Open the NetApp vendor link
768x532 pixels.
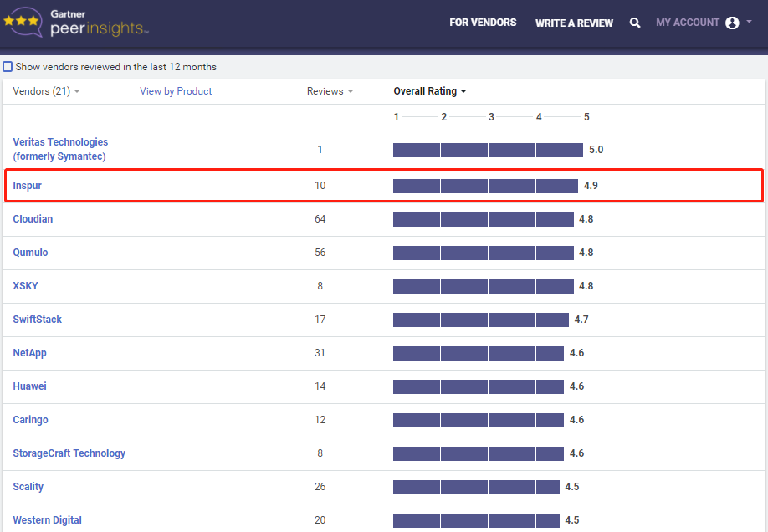tap(29, 353)
